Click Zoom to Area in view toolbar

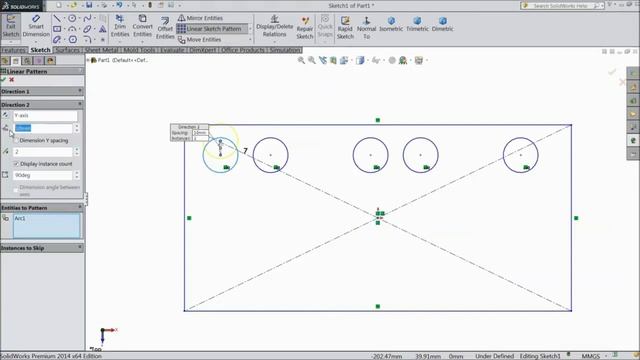(x=312, y=60)
